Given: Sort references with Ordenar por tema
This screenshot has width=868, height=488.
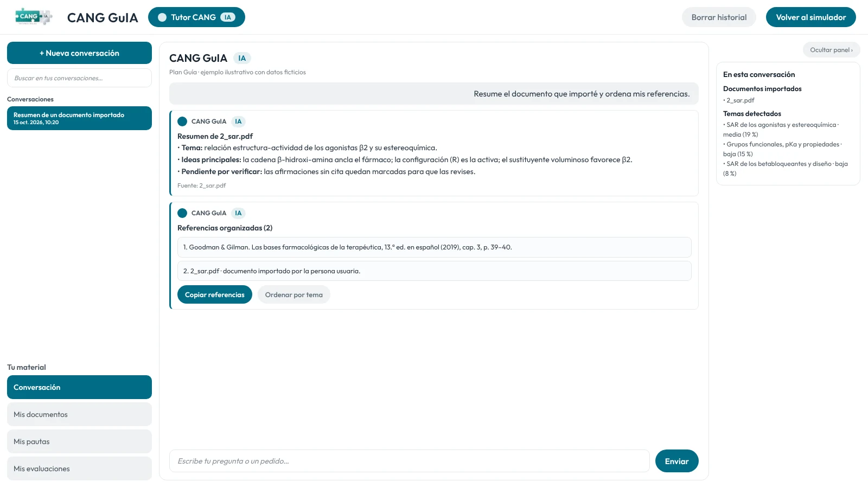Looking at the screenshot, I should pyautogui.click(x=293, y=294).
